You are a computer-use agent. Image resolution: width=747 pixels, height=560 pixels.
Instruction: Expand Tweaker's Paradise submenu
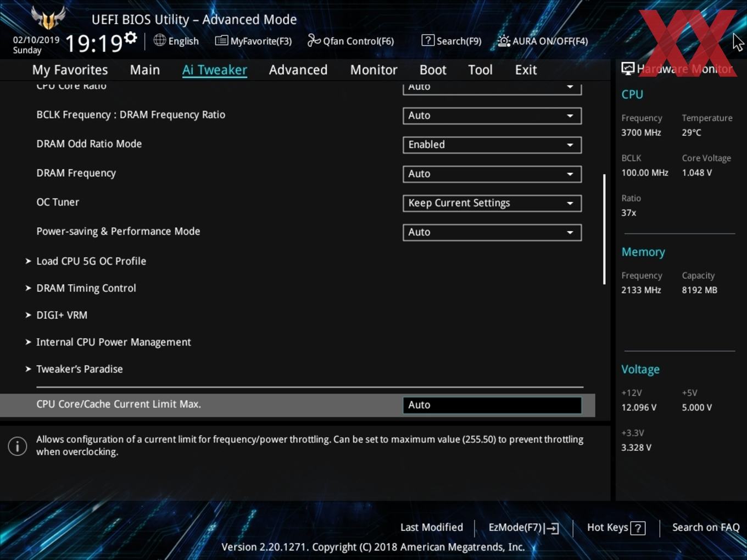[x=80, y=368]
